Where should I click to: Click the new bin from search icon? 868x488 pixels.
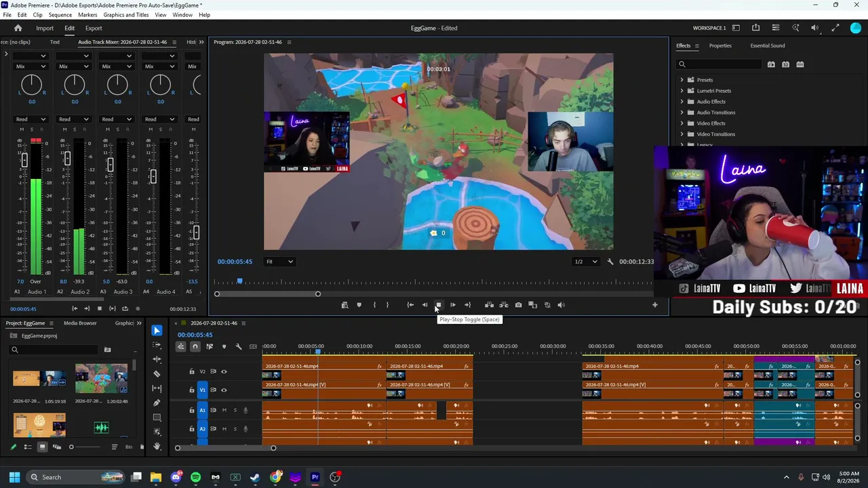coord(107,350)
